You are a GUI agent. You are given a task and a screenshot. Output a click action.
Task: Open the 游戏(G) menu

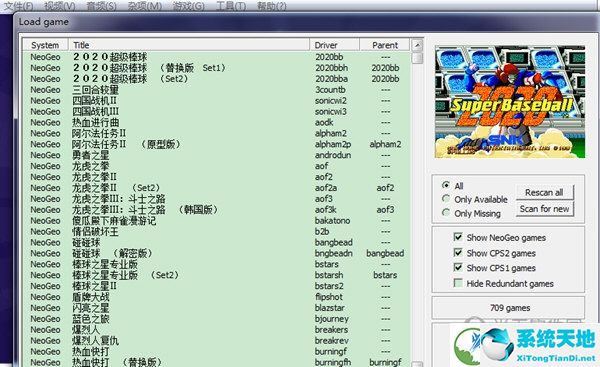coord(188,6)
